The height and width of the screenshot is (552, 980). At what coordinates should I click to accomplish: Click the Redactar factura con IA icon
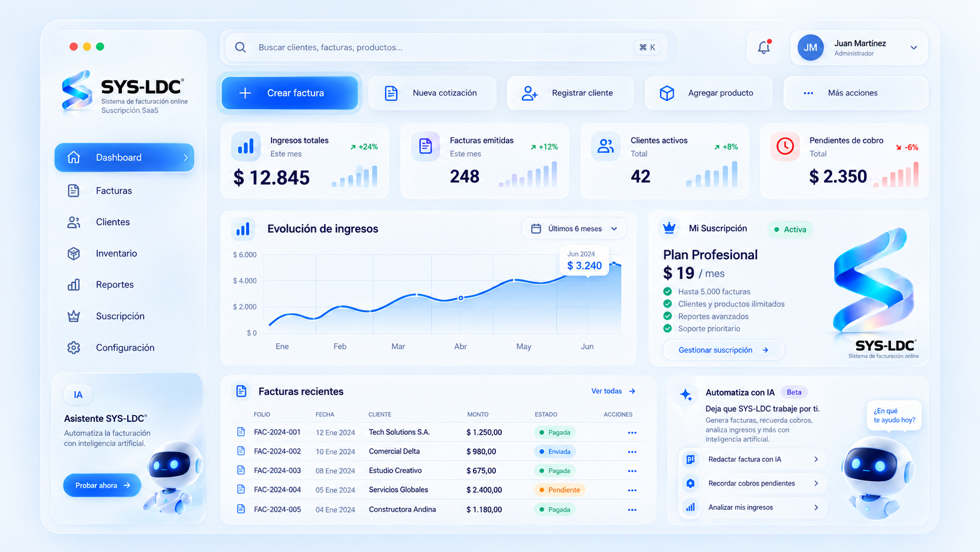(690, 459)
